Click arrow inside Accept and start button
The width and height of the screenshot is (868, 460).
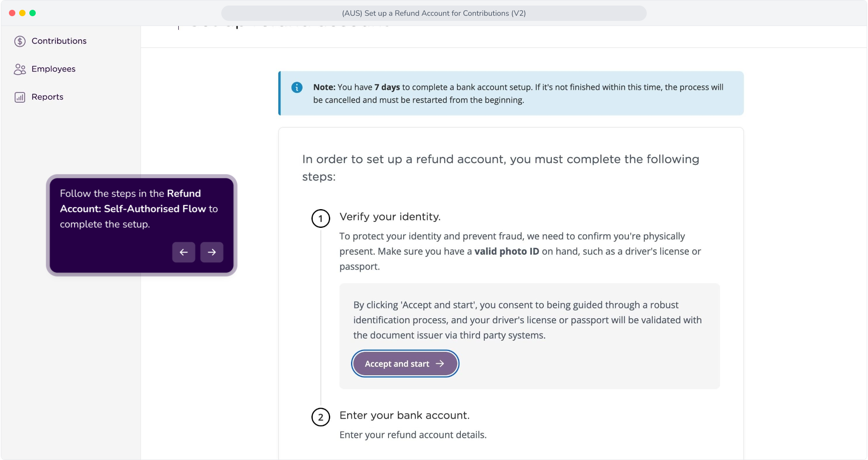pyautogui.click(x=440, y=363)
